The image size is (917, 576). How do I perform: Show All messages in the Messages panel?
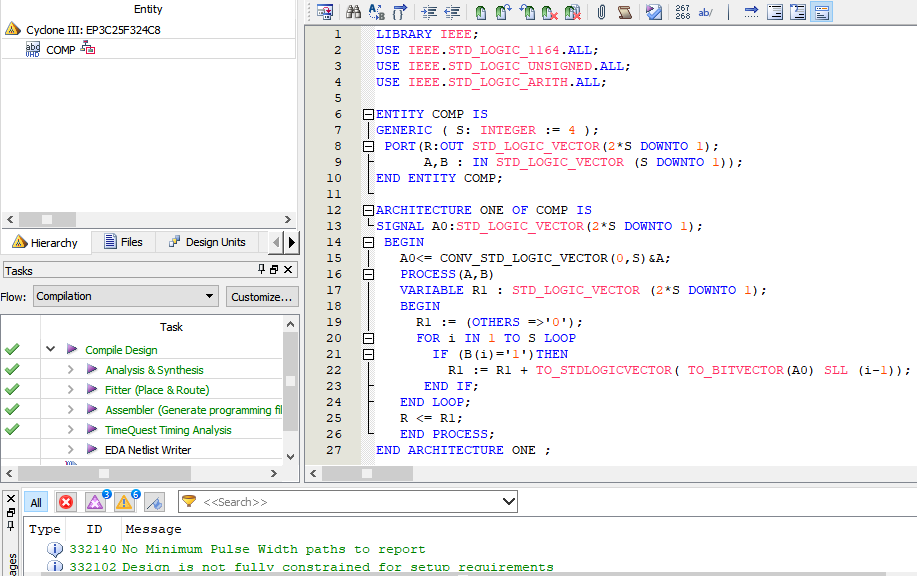point(36,502)
